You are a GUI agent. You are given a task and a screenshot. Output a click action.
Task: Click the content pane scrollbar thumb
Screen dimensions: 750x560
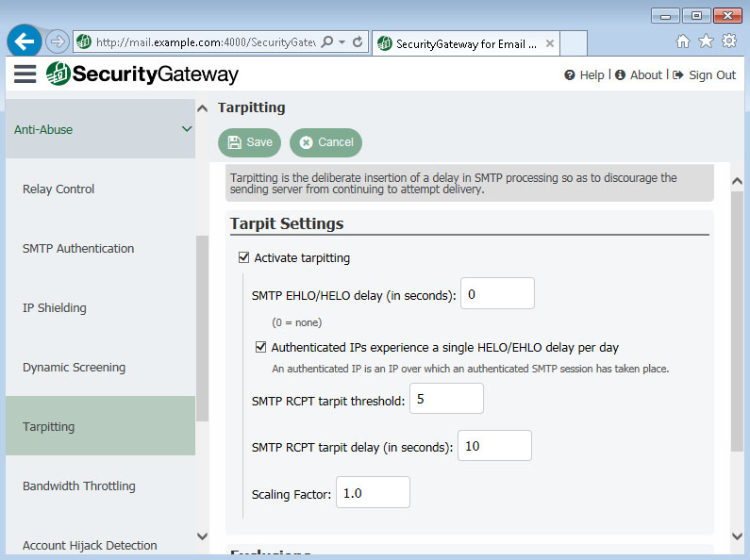pos(737,321)
